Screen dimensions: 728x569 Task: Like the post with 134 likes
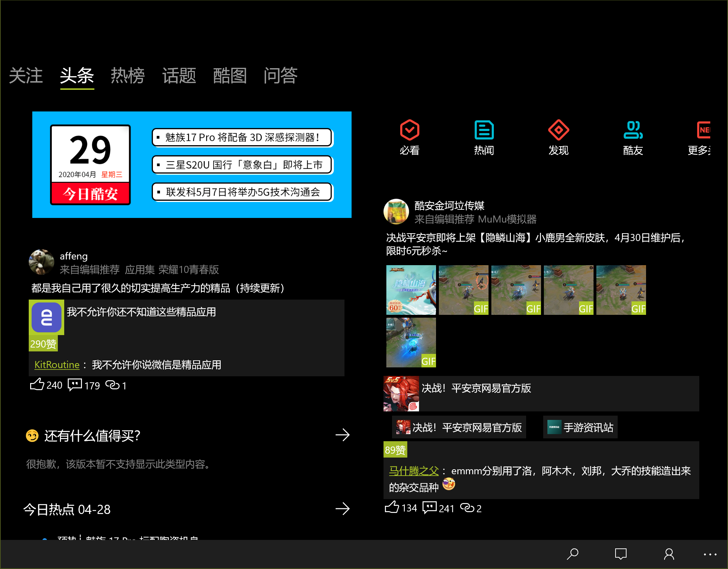pyautogui.click(x=392, y=508)
